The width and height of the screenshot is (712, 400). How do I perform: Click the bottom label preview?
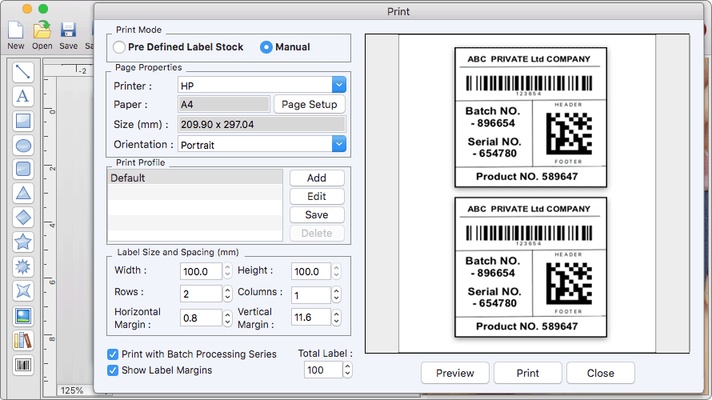(530, 267)
